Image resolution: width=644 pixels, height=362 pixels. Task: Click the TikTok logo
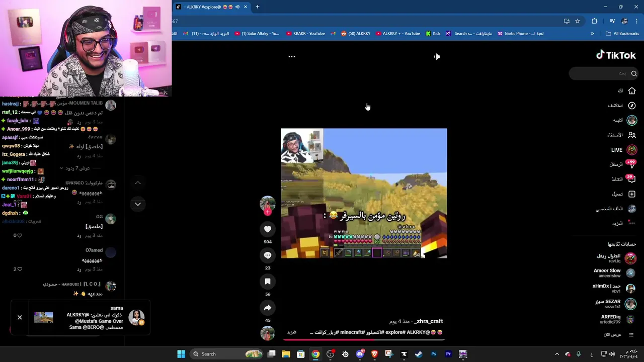tap(616, 55)
